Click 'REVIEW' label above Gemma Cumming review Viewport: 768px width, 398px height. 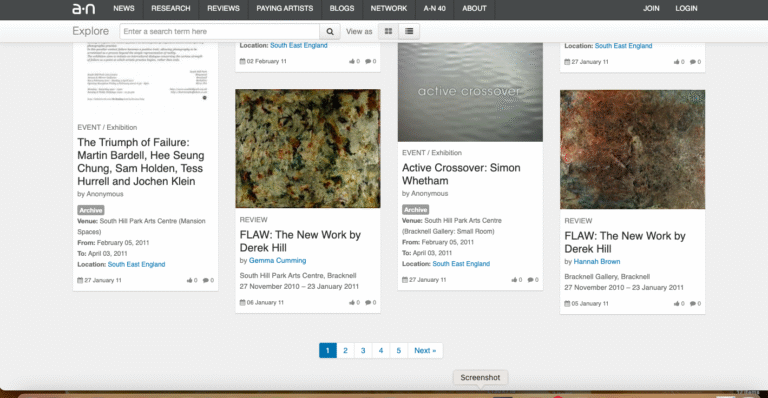click(x=254, y=220)
